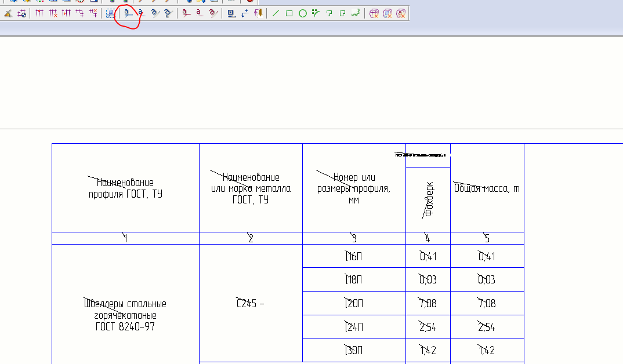Click the red text with leader line icon
The image size is (623, 364).
[186, 13]
